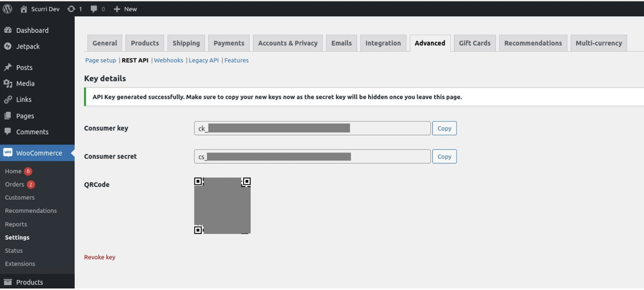Open the Features sub-link
644x290 pixels.
tap(236, 60)
